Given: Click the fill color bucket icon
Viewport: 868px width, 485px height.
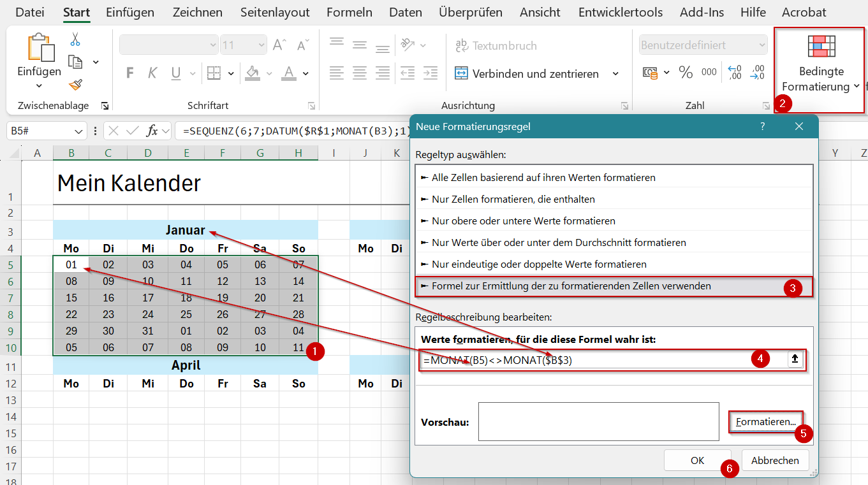Looking at the screenshot, I should (253, 73).
